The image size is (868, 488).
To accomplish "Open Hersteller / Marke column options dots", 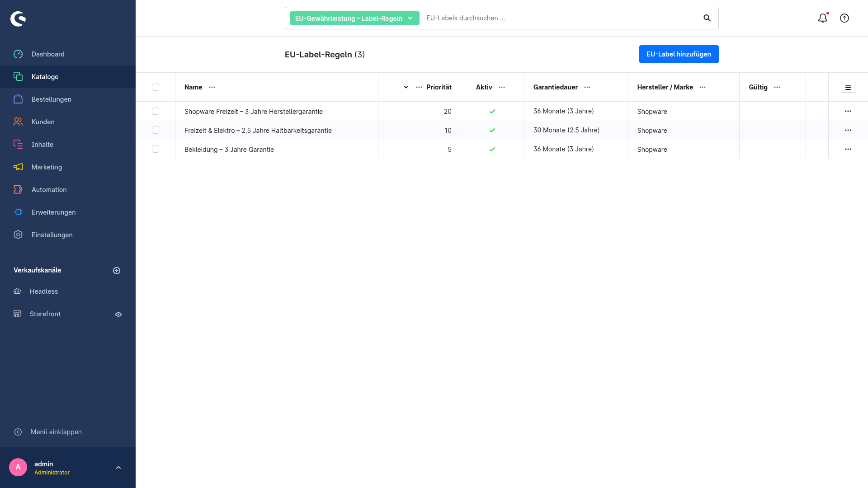I will [x=703, y=87].
